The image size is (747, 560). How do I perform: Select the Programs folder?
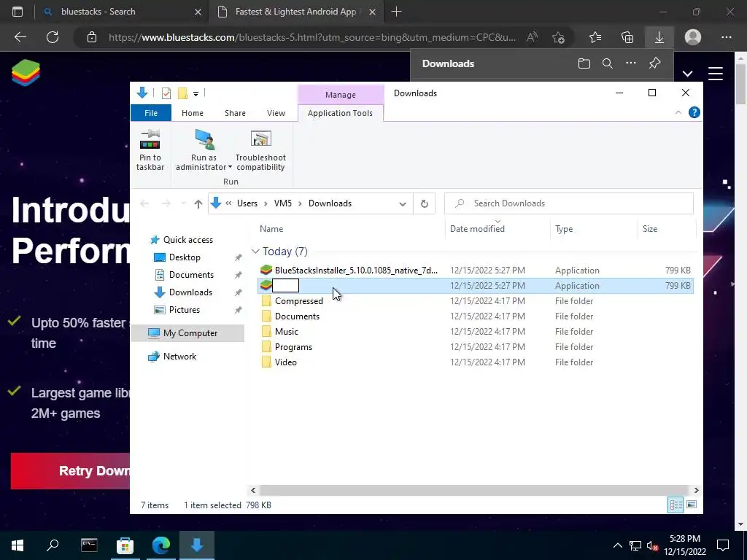click(293, 346)
